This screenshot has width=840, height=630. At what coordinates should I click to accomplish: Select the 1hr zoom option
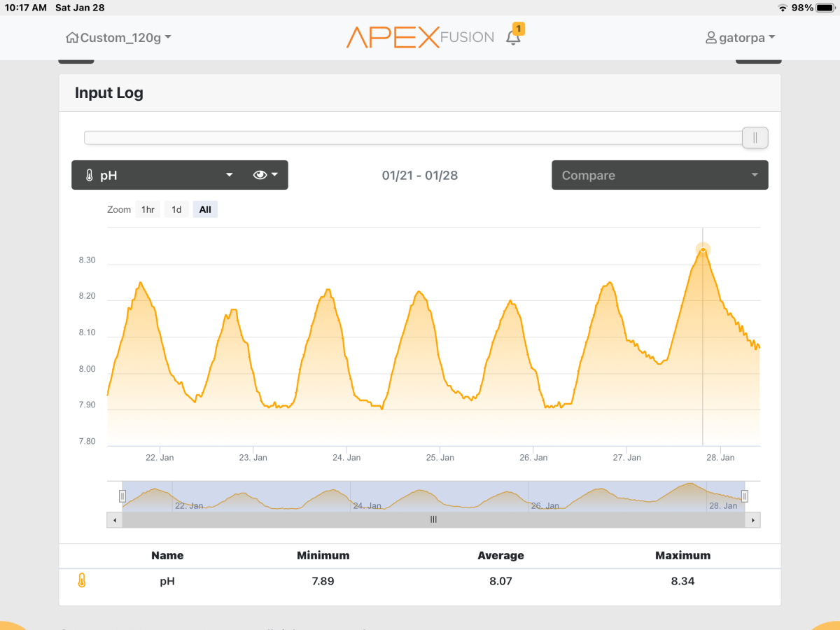[x=148, y=209]
